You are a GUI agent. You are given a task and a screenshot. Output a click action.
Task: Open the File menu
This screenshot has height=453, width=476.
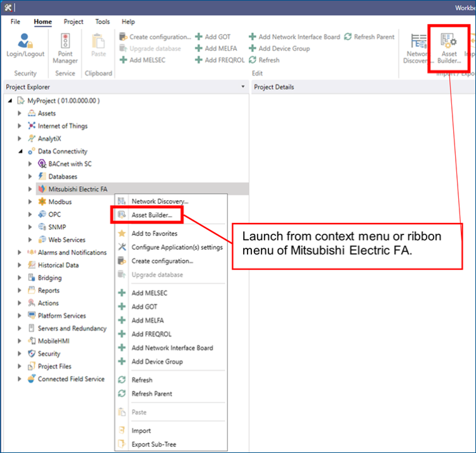tap(15, 22)
